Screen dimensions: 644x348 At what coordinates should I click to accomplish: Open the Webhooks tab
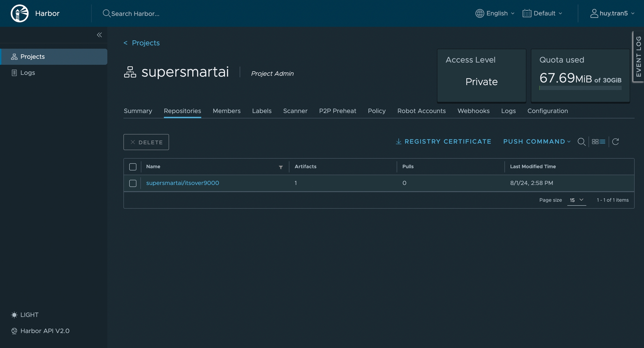473,111
